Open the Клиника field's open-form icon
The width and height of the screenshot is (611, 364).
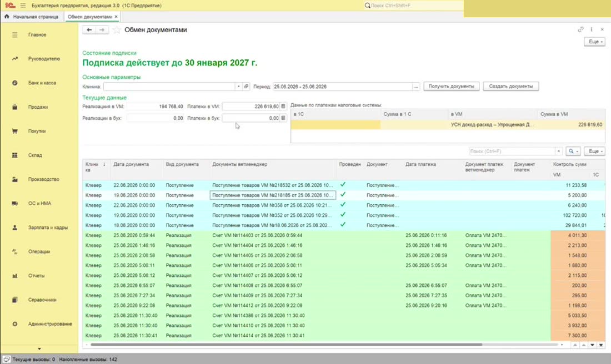pyautogui.click(x=246, y=87)
